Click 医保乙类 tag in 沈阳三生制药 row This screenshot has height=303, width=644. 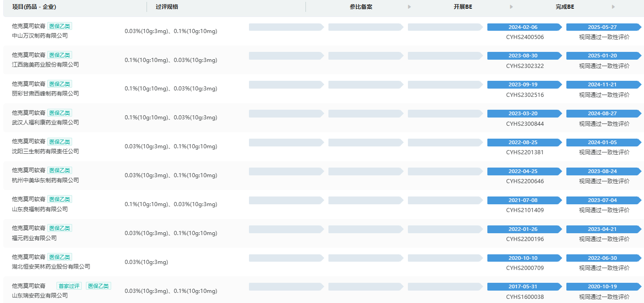click(x=60, y=142)
